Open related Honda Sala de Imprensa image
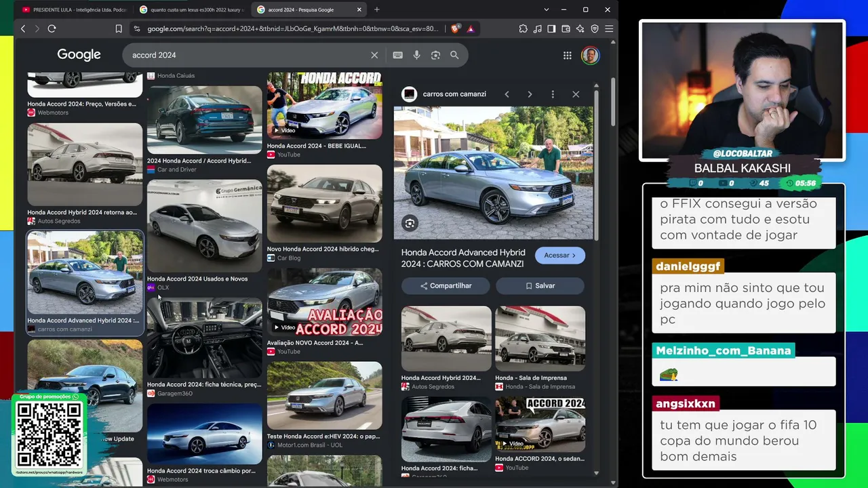Screen dimensions: 868x488 pos(540,339)
